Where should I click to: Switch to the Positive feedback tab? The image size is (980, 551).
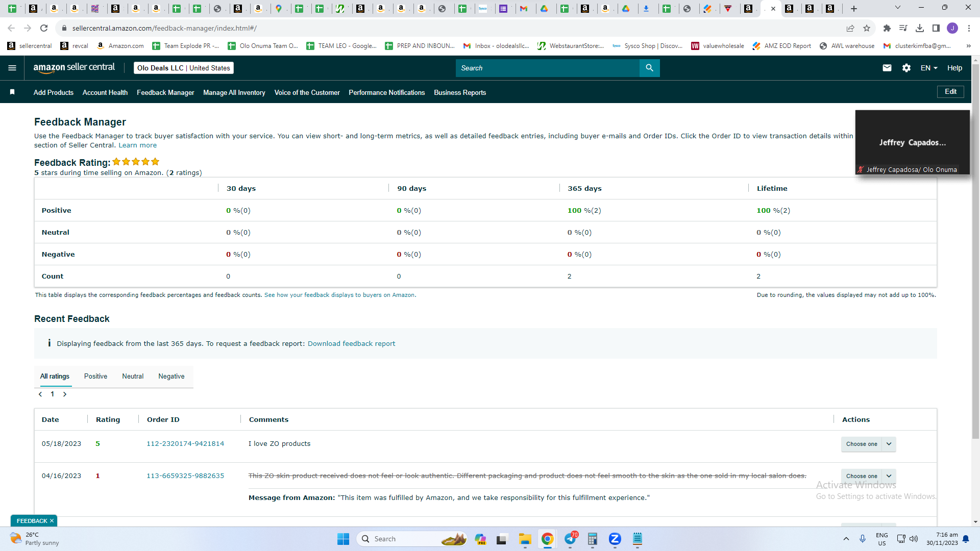[x=95, y=377]
